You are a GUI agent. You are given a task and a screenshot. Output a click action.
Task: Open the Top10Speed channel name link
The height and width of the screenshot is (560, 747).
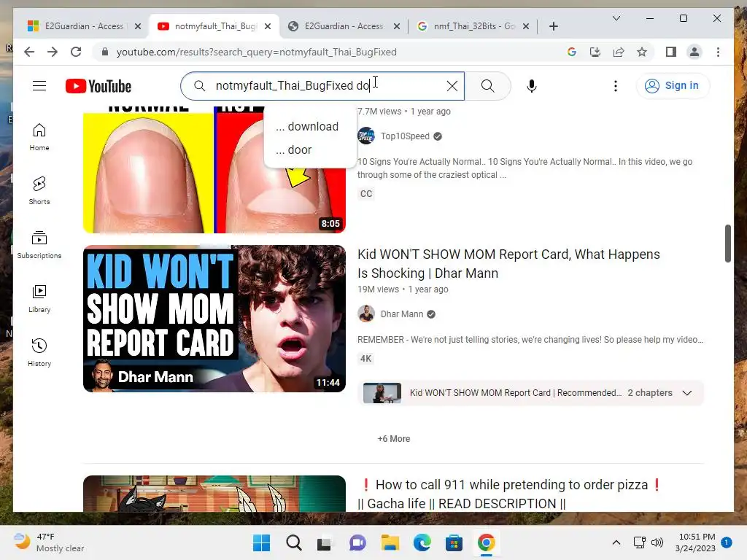coord(405,136)
